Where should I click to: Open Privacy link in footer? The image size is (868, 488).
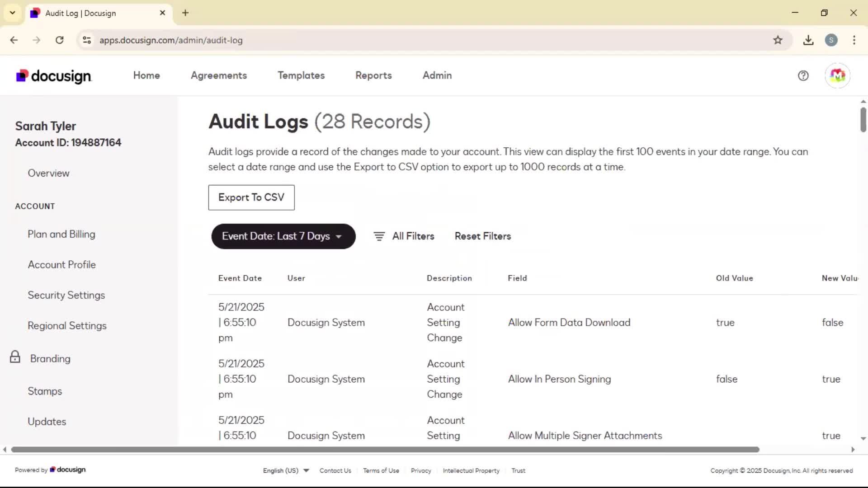tap(421, 470)
